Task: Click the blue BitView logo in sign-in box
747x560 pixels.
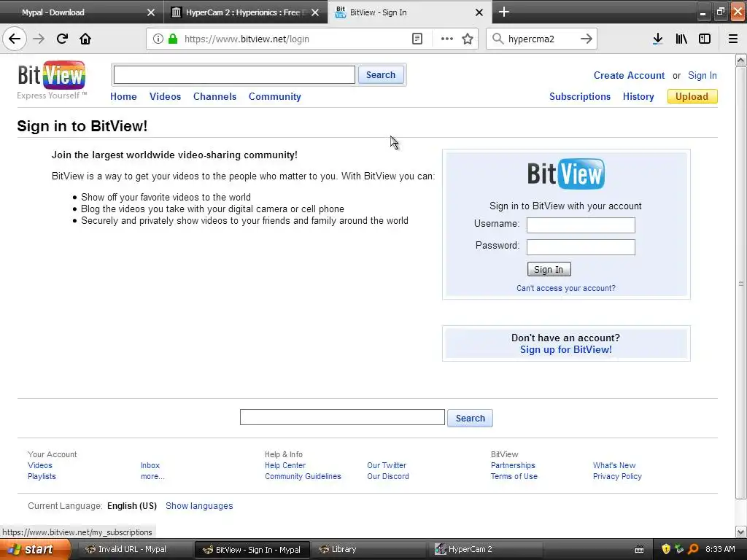Action: (x=566, y=174)
